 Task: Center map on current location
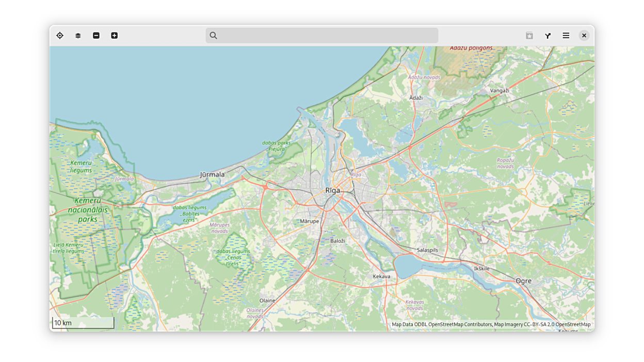(60, 36)
